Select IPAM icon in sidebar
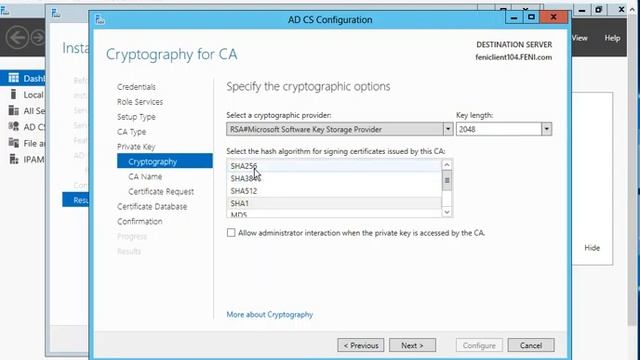 (13, 159)
